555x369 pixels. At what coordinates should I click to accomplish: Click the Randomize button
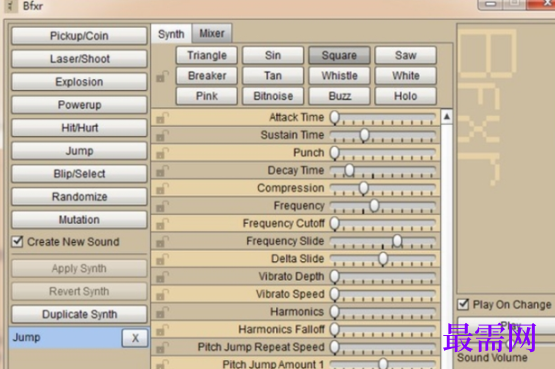click(x=79, y=197)
